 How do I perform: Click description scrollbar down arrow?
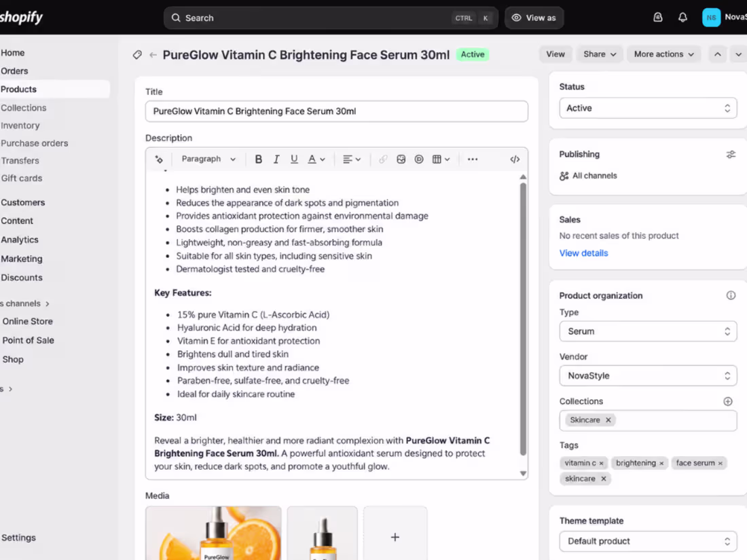[523, 473]
